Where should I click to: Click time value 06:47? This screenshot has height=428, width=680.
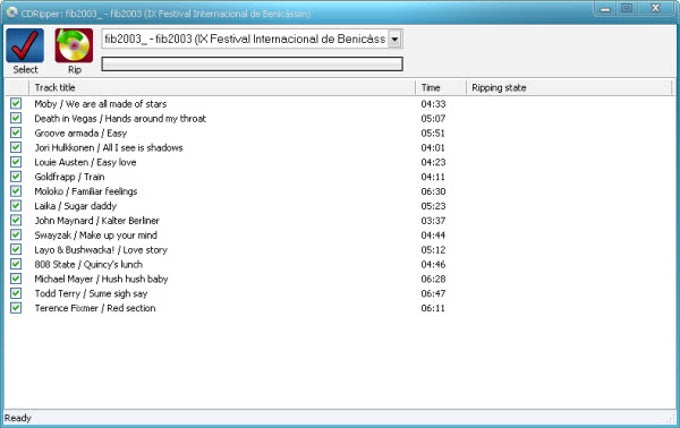pos(433,294)
